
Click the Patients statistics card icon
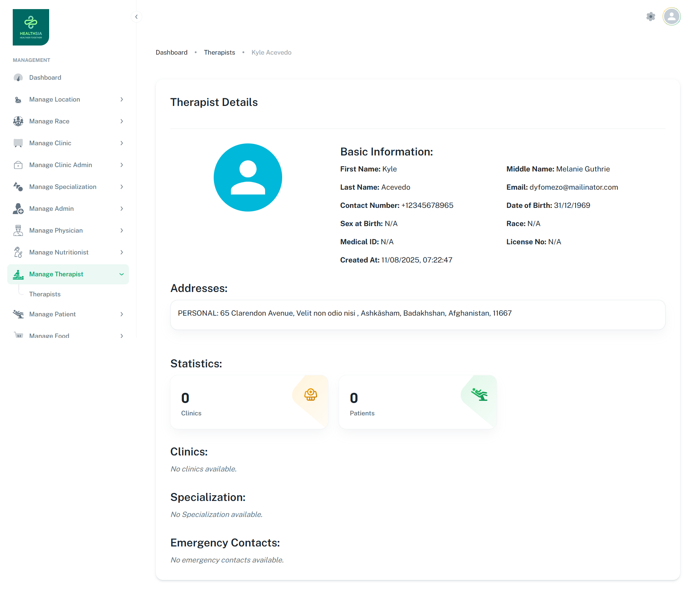point(479,394)
